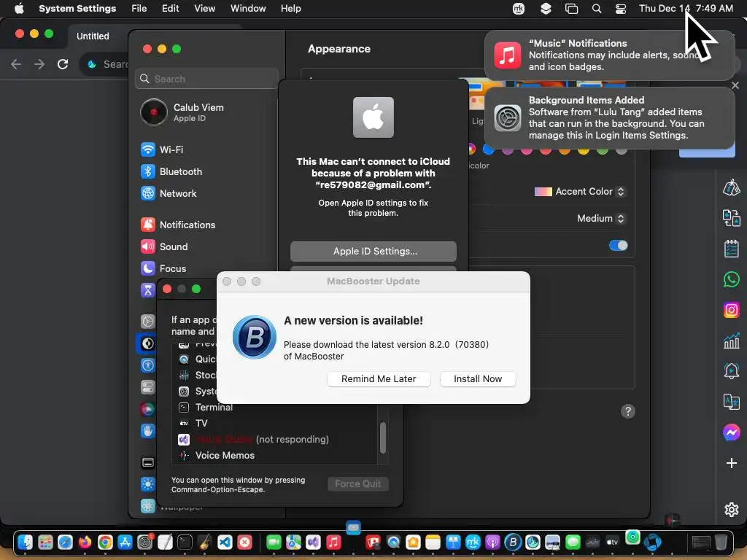Open the Edit menu

[170, 9]
